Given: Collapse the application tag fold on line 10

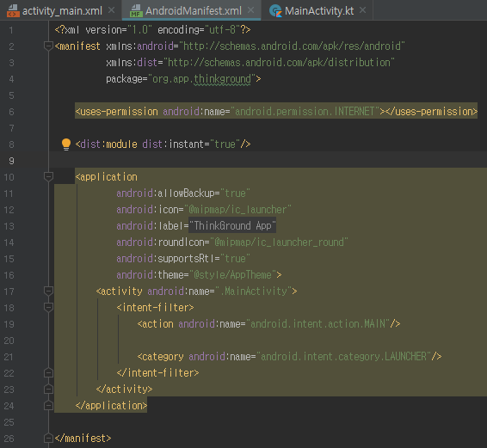Looking at the screenshot, I should 48,177.
